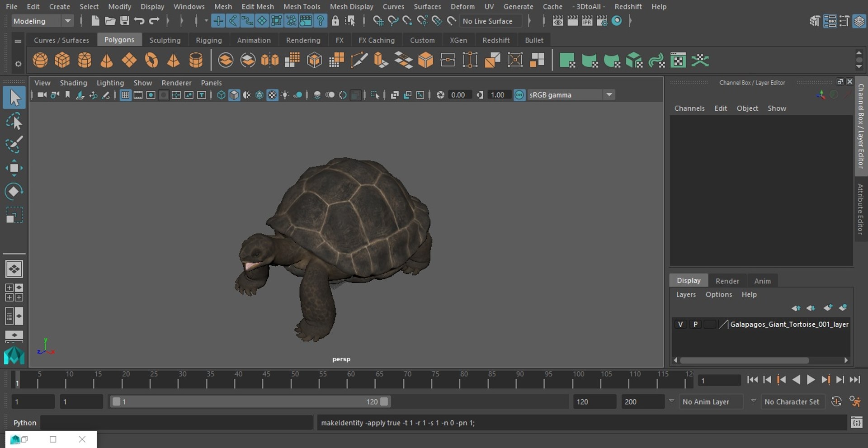Click the current frame input field

[719, 380]
